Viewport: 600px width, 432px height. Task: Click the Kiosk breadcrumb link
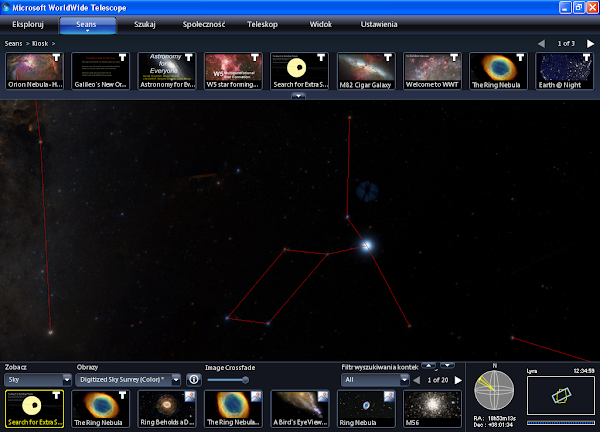coord(40,44)
